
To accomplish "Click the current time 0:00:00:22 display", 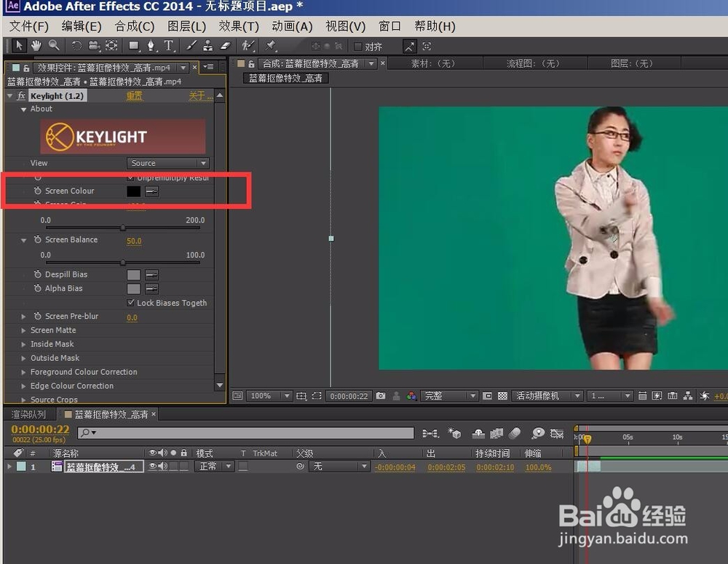I will point(40,429).
